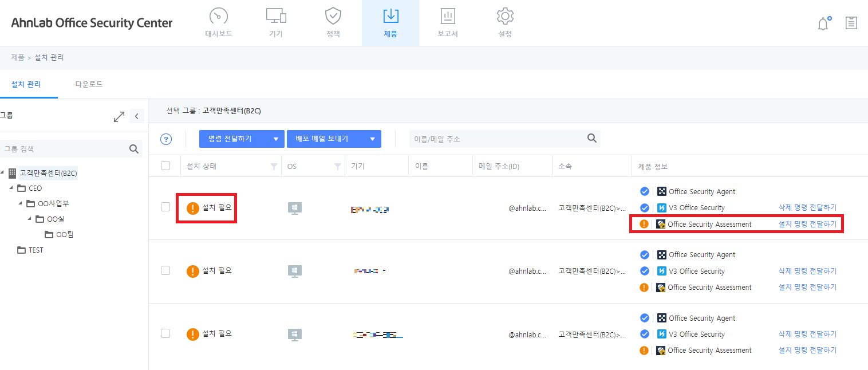
Task: Collapse the 고객만족센터(B2C) tree node
Action: tap(3, 172)
